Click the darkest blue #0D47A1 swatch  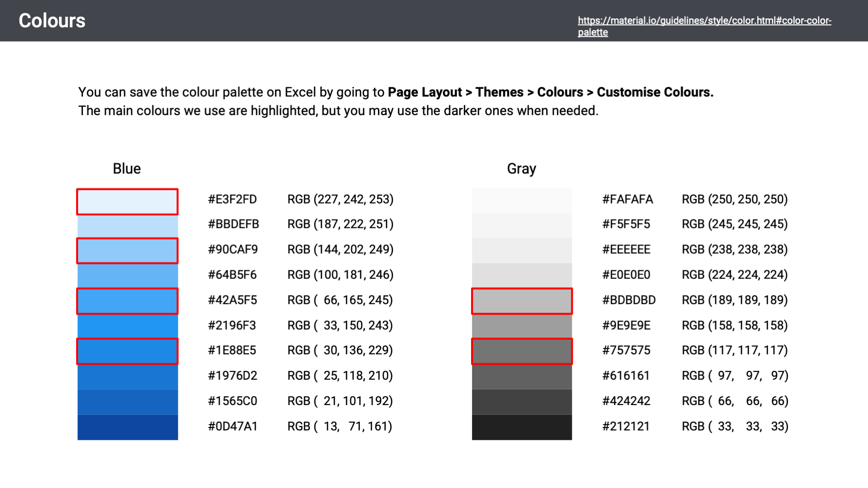click(127, 427)
